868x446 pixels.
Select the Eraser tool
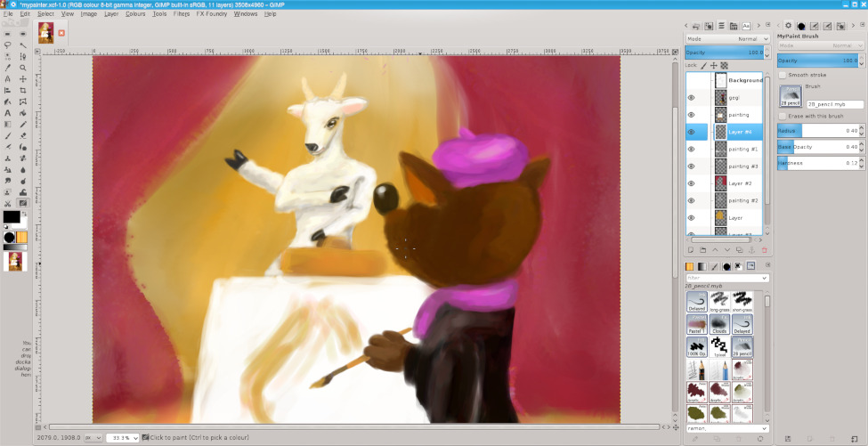click(x=22, y=135)
